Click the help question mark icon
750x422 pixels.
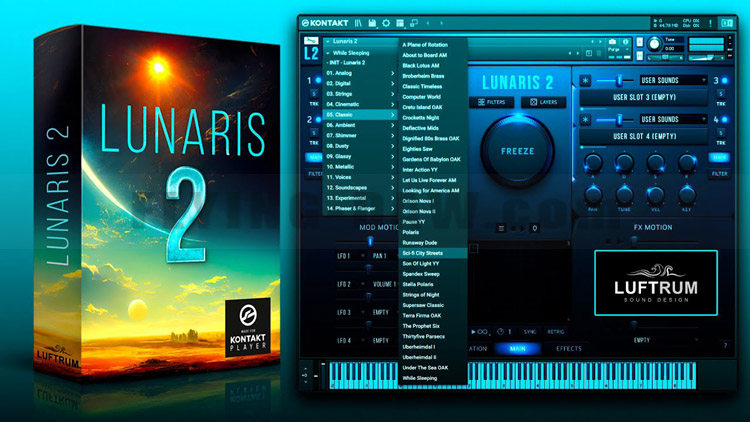coord(725,345)
